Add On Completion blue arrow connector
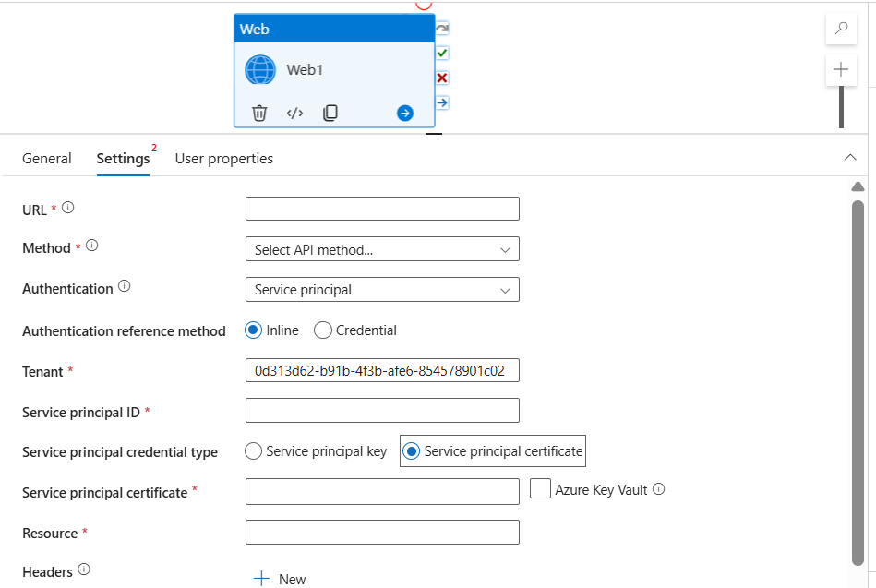The image size is (876, 588). click(442, 102)
